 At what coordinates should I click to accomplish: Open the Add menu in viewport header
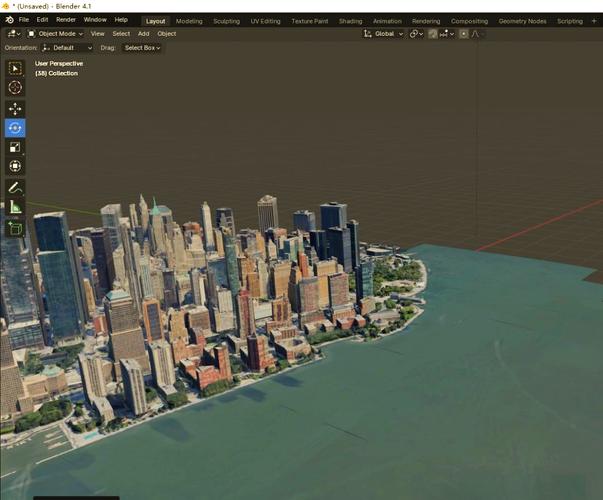tap(143, 34)
